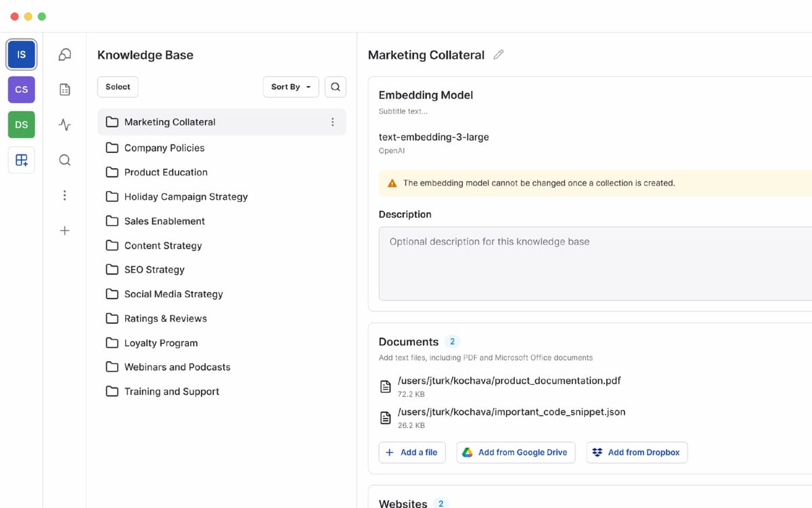Open the activity pulse icon in sidebar
This screenshot has width=812, height=508.
click(x=65, y=125)
